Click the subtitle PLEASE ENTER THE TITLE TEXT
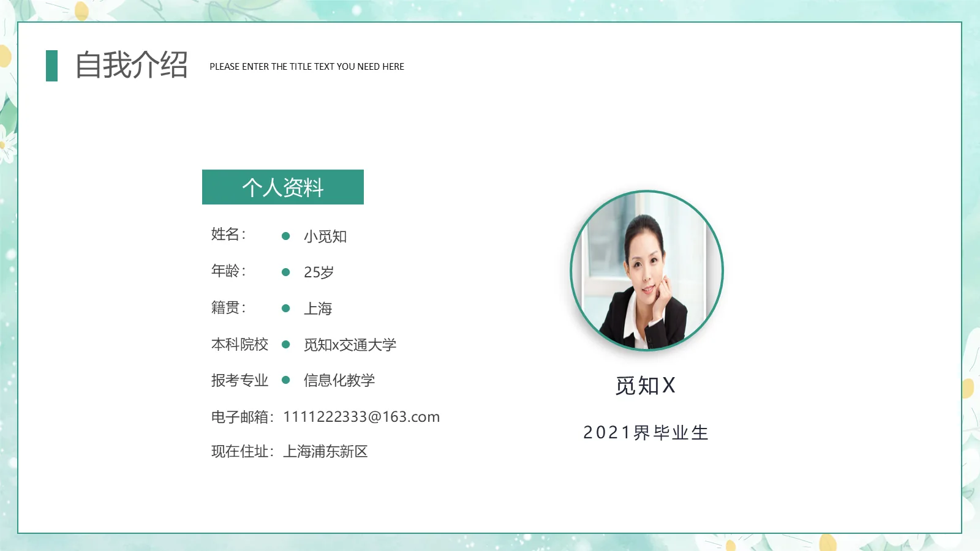 [x=306, y=67]
